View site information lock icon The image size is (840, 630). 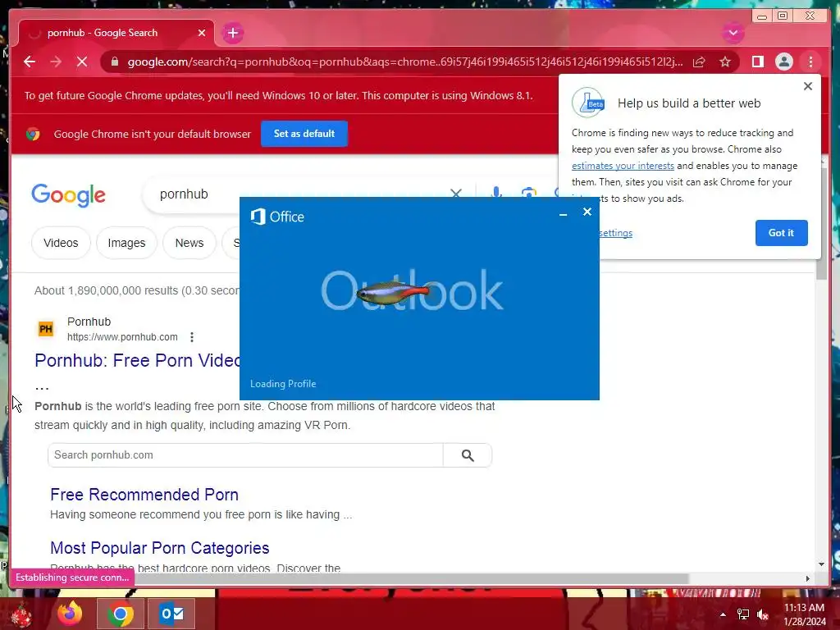click(114, 62)
